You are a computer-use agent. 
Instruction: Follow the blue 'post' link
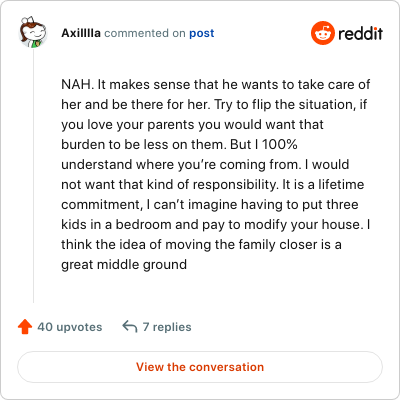tap(202, 33)
